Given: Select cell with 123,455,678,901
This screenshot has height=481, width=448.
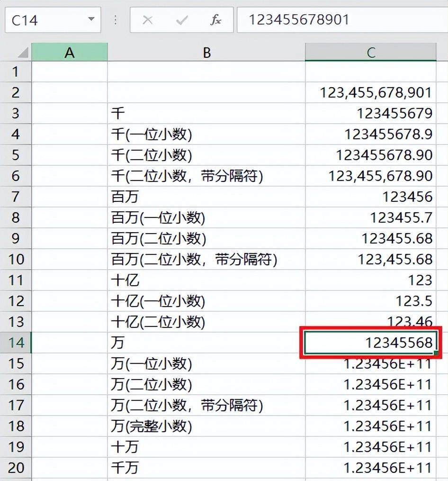Looking at the screenshot, I should click(371, 92).
